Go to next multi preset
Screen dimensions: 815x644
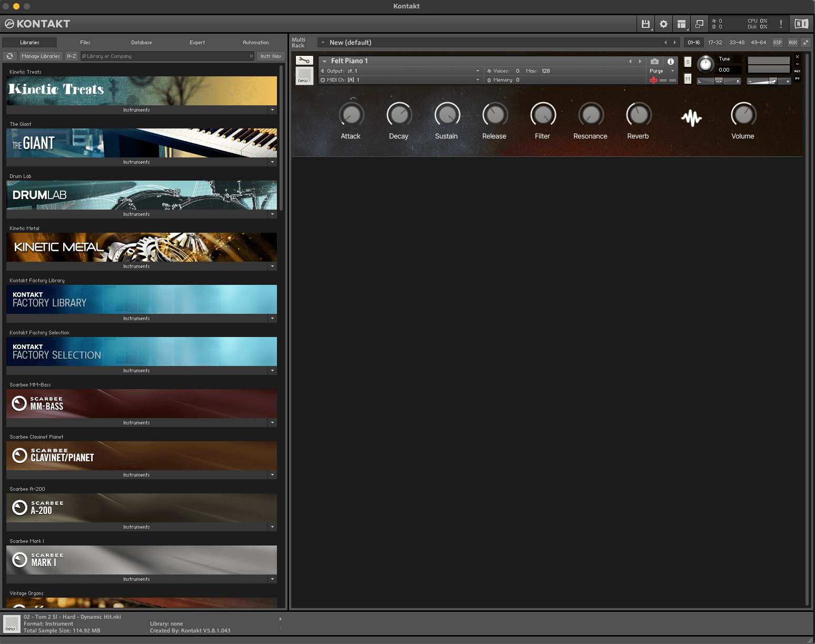pyautogui.click(x=674, y=43)
